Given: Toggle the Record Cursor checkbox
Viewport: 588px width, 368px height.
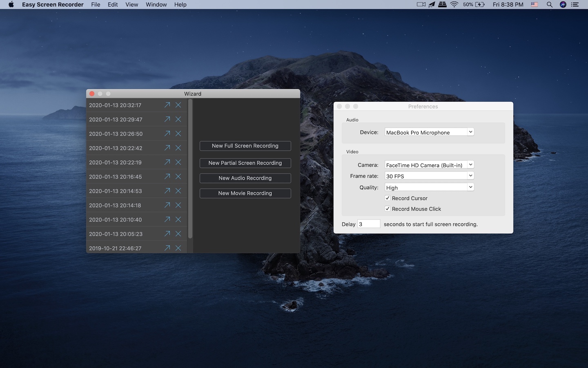Looking at the screenshot, I should point(388,198).
